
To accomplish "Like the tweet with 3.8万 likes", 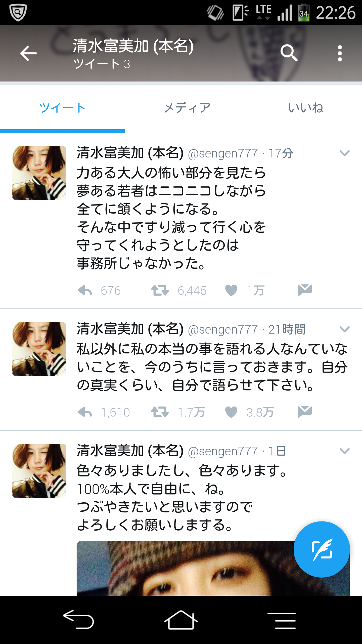I will tap(231, 412).
